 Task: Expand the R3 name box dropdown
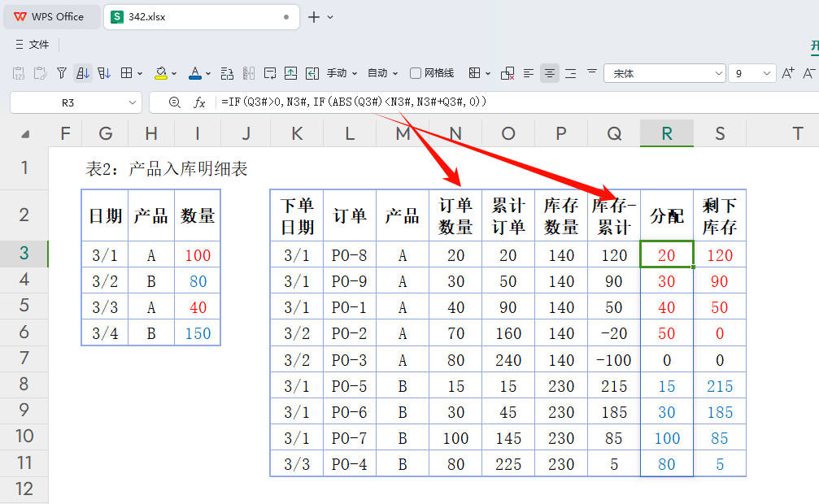tap(132, 103)
